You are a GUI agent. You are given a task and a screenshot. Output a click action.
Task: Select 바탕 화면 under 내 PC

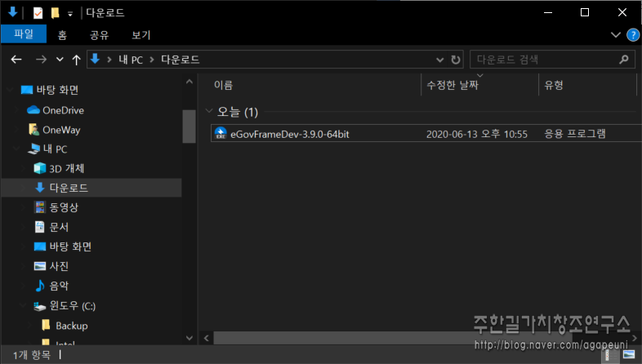point(70,246)
